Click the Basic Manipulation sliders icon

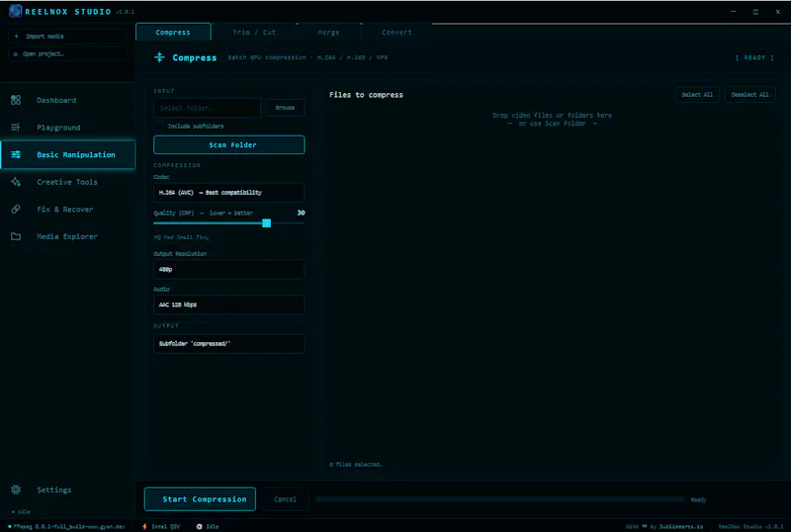point(16,154)
